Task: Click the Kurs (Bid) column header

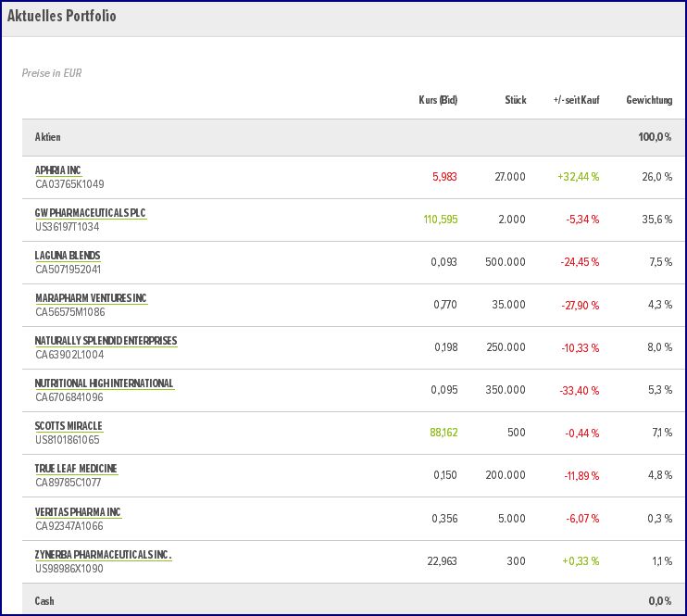Action: click(438, 100)
